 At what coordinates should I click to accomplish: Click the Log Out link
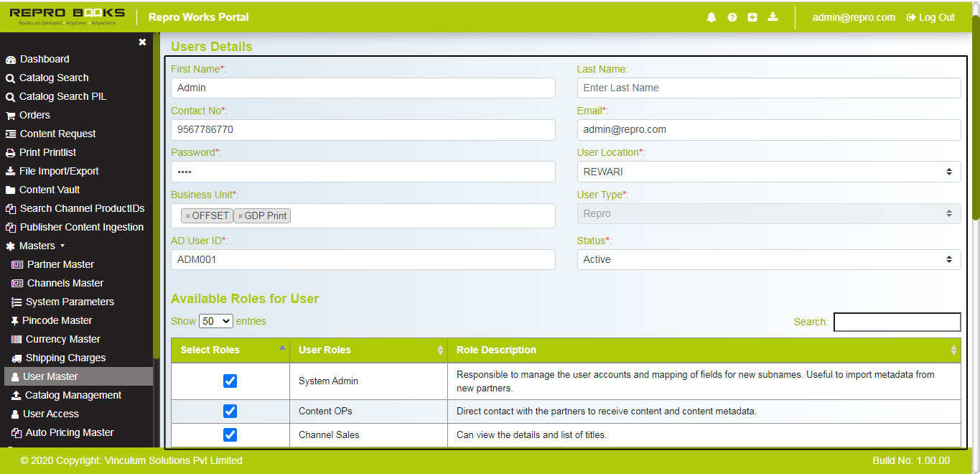tap(930, 17)
